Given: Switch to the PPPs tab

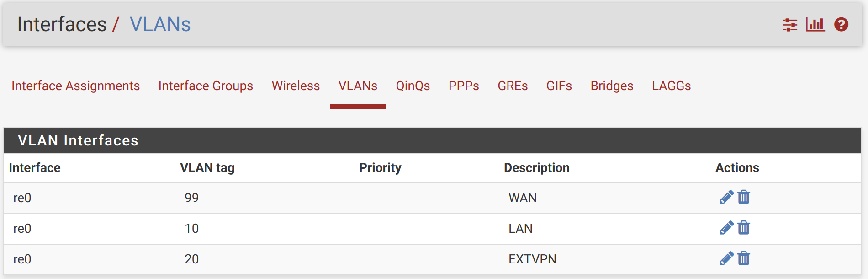Looking at the screenshot, I should (464, 86).
